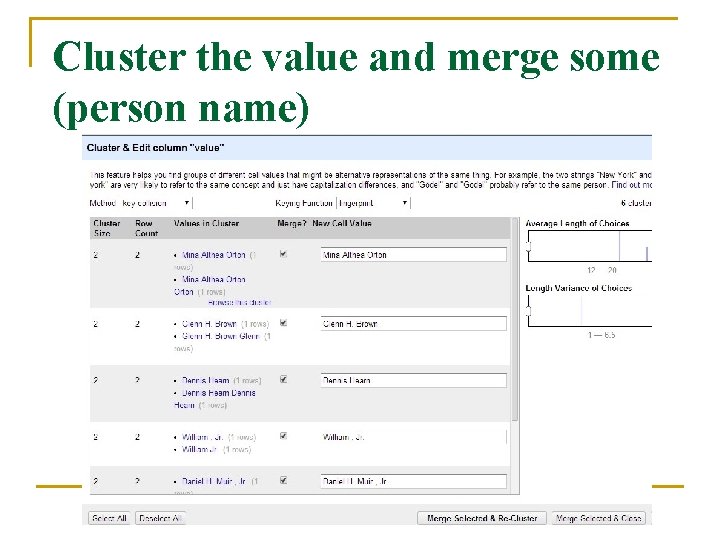Toggle merge checkbox for Daniel H. Muir Jr. cluster

[x=283, y=480]
